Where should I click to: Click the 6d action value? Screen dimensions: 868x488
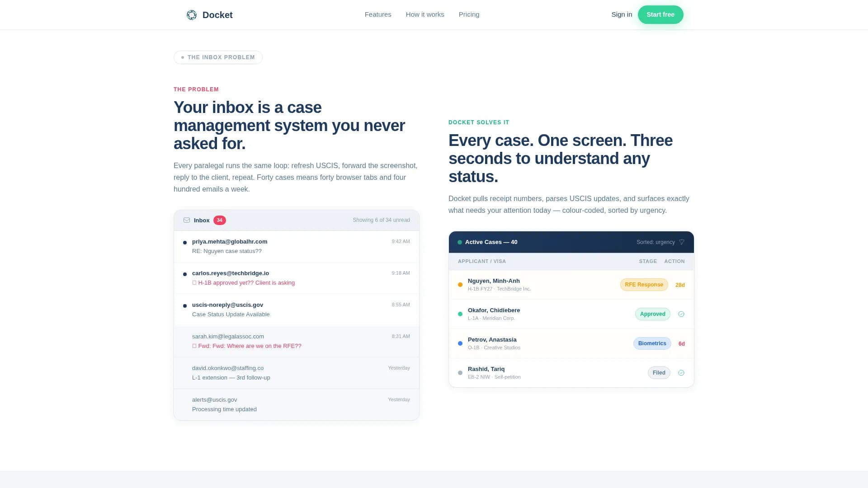click(x=681, y=344)
